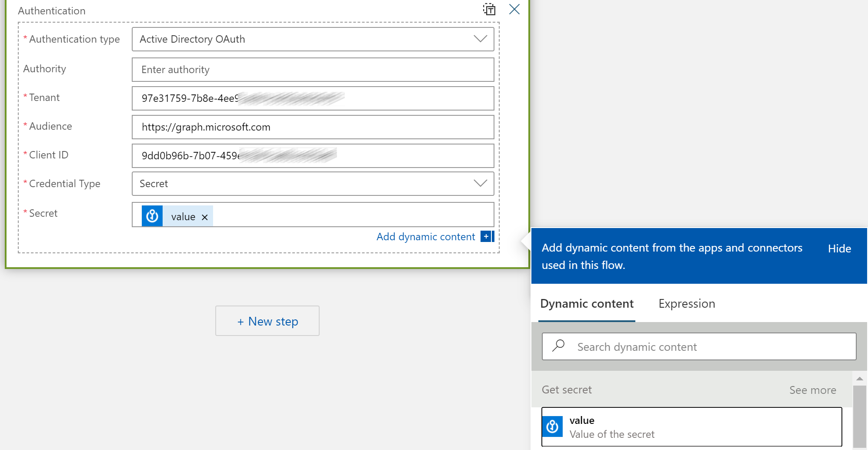Hide the dynamic content panel
Image resolution: width=868 pixels, height=450 pixels.
pyautogui.click(x=839, y=248)
